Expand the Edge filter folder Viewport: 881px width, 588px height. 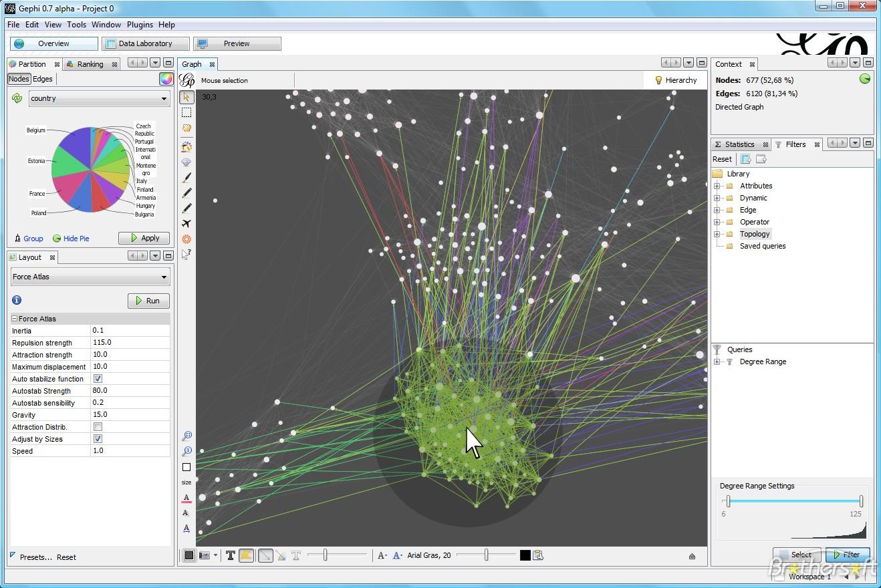pos(717,210)
